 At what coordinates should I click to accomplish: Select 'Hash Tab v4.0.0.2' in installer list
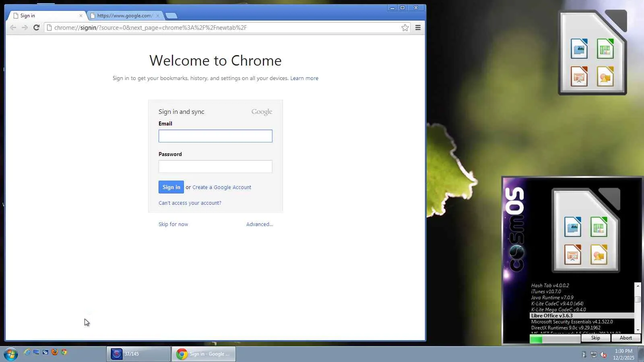point(550,286)
